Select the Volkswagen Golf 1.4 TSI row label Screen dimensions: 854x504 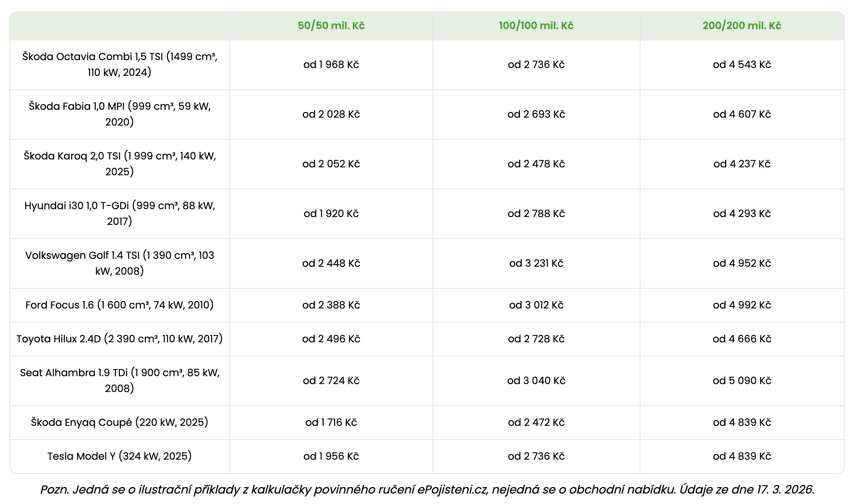pos(120,263)
